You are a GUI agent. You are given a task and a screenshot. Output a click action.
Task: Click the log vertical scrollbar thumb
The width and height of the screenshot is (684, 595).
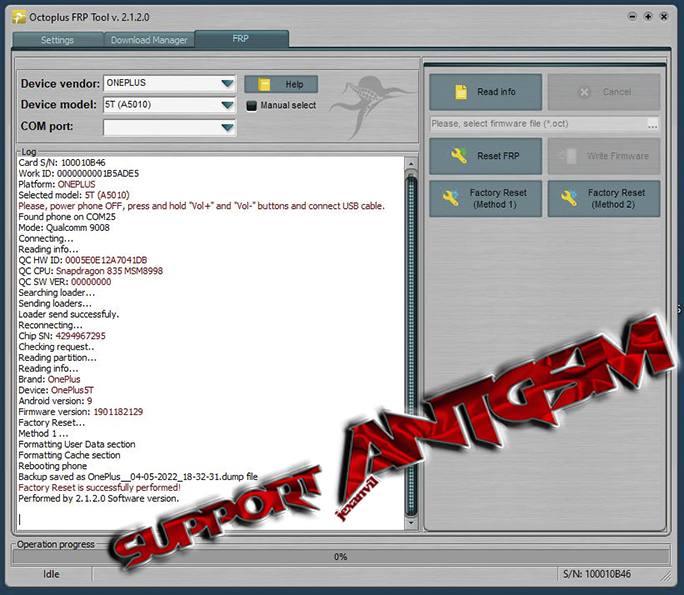point(410,345)
